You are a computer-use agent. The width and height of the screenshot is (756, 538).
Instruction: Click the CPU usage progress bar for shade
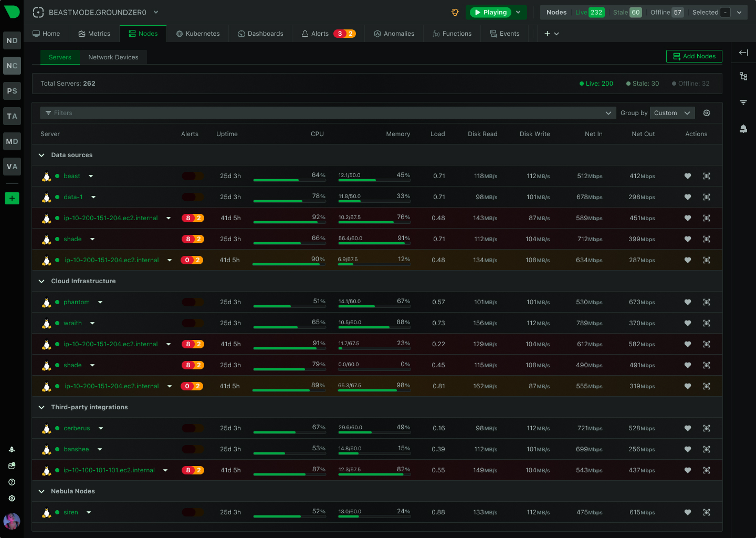coord(290,243)
